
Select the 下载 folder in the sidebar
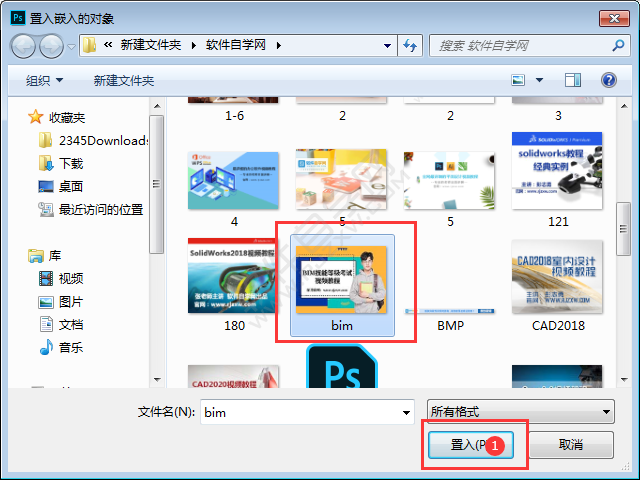70,163
